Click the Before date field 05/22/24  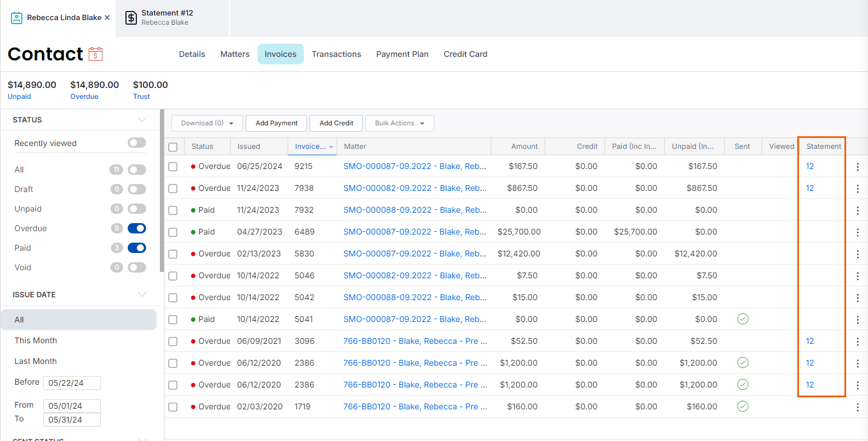[x=72, y=383]
